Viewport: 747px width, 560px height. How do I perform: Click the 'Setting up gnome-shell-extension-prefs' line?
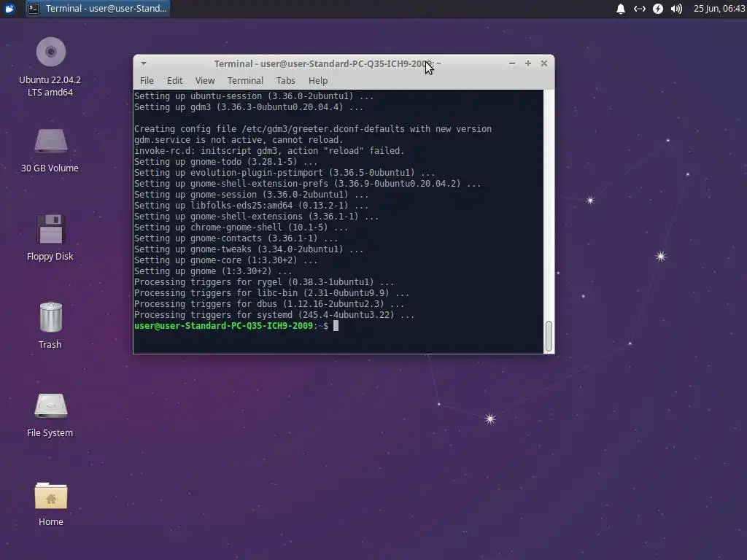tap(307, 183)
